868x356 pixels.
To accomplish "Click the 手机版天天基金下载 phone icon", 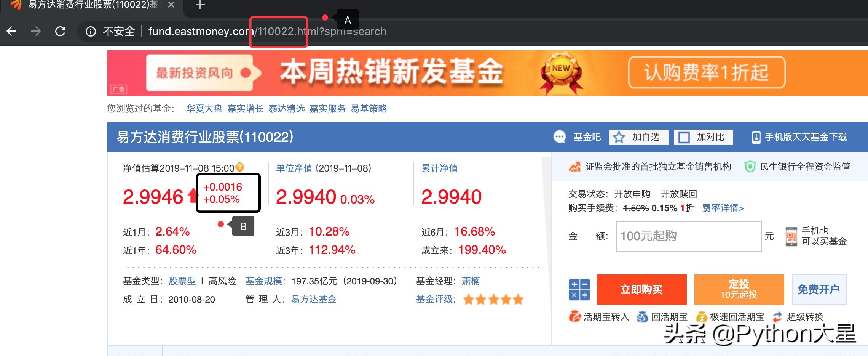I will (756, 137).
